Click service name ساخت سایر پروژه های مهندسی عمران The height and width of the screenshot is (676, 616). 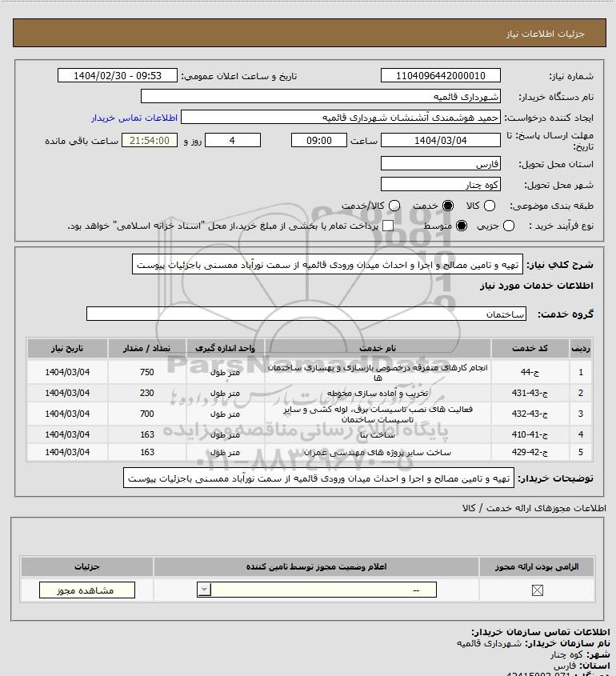378,452
